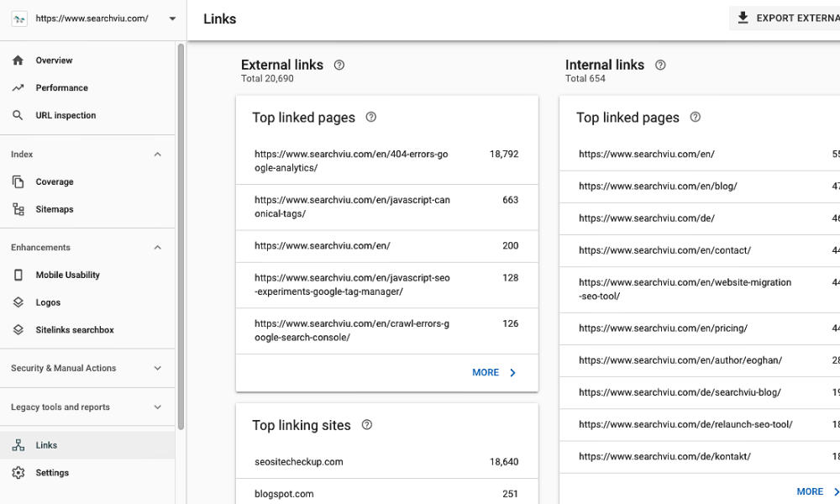The width and height of the screenshot is (840, 504).
Task: Collapse the Enhancements section
Action: point(158,248)
